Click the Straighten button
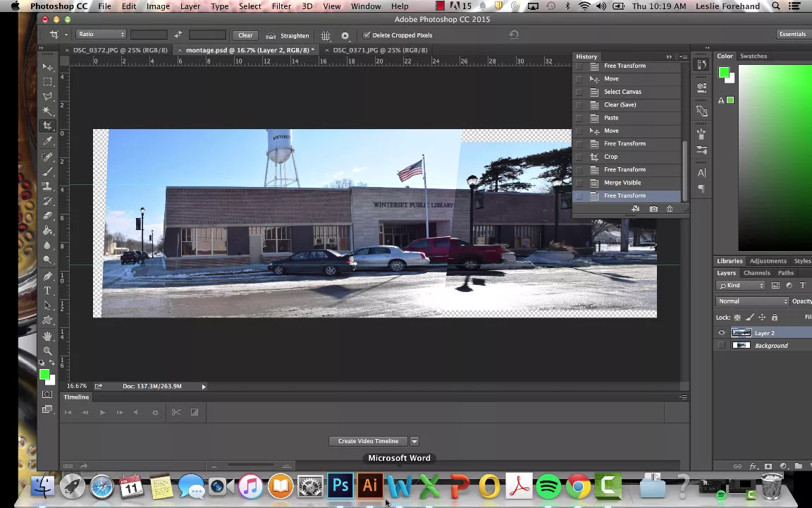The height and width of the screenshot is (508, 812). (x=288, y=35)
